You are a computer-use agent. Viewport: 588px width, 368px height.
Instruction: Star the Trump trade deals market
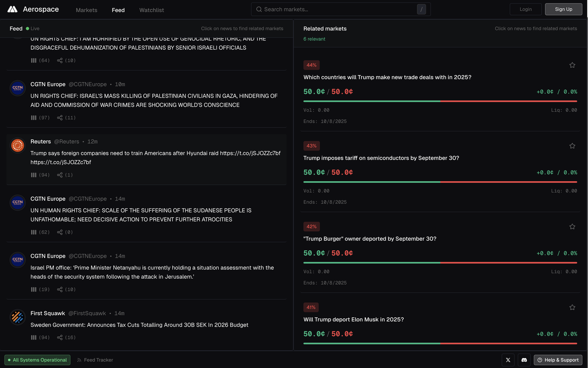[572, 65]
